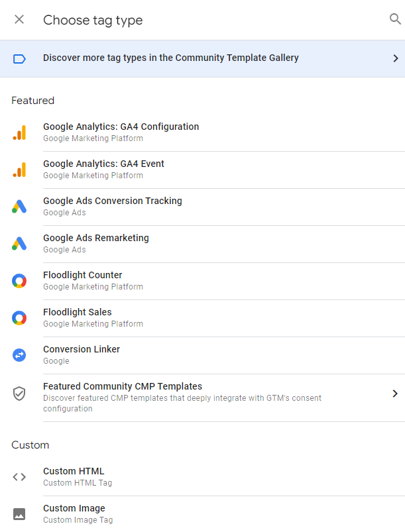Select Google Analytics: GA4 Configuration tag type
The height and width of the screenshot is (532, 405).
pos(202,133)
